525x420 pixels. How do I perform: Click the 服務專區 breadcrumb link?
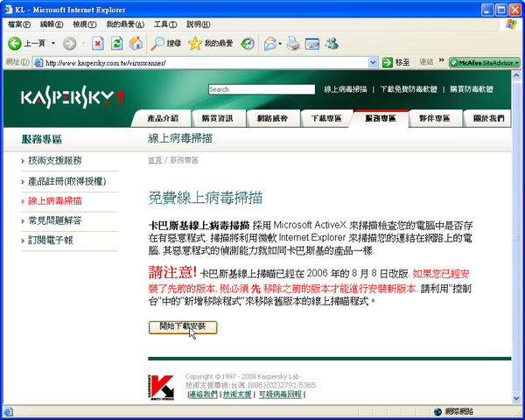184,160
